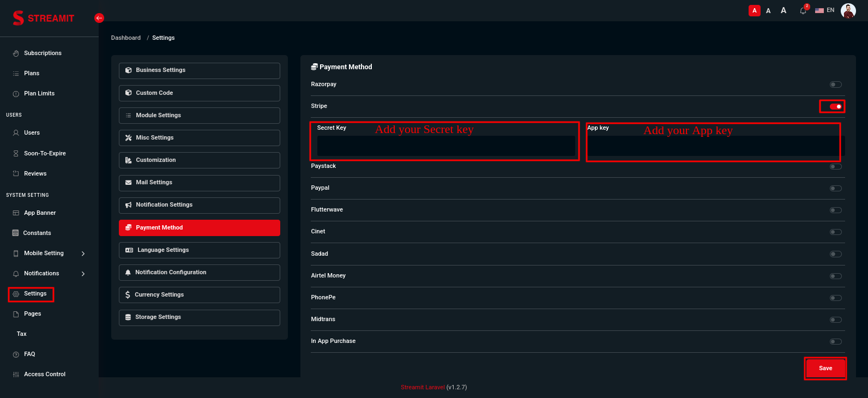Disable the Stripe payment toggle
Image resolution: width=868 pixels, height=398 pixels.
pyautogui.click(x=835, y=106)
